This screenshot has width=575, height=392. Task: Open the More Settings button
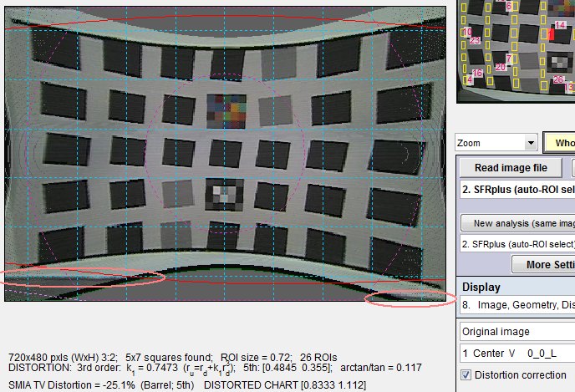click(543, 264)
